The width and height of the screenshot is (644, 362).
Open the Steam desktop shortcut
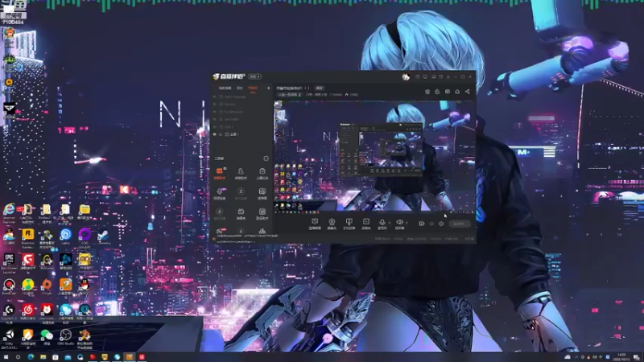pos(104,237)
